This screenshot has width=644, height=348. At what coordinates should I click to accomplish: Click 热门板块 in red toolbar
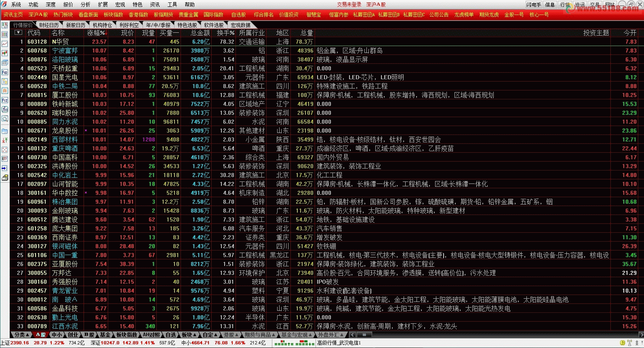63,15
